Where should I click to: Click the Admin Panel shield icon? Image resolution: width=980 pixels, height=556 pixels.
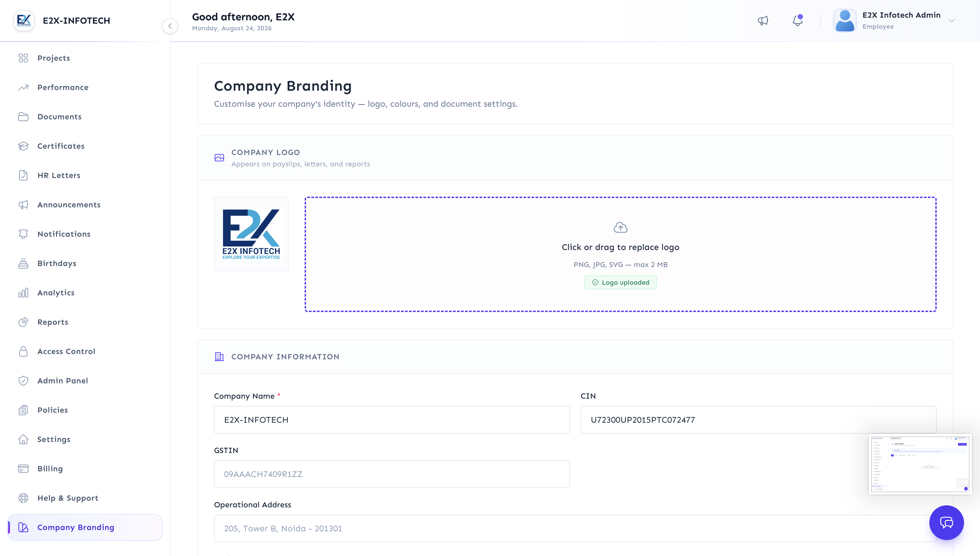[23, 381]
